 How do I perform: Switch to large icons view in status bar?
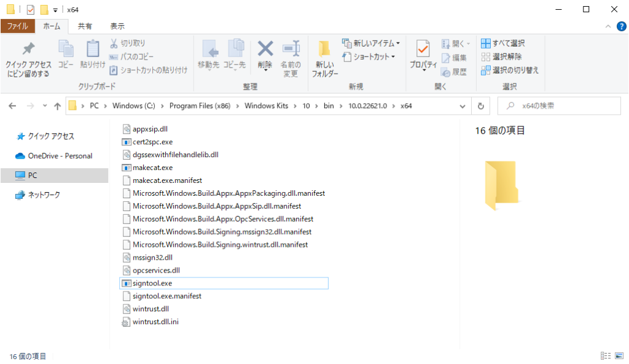(x=619, y=355)
